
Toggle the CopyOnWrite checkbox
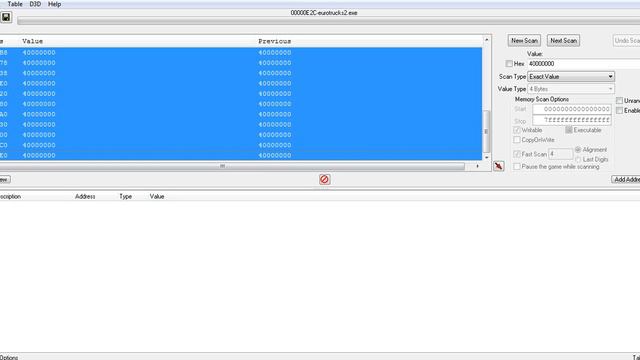coord(517,140)
